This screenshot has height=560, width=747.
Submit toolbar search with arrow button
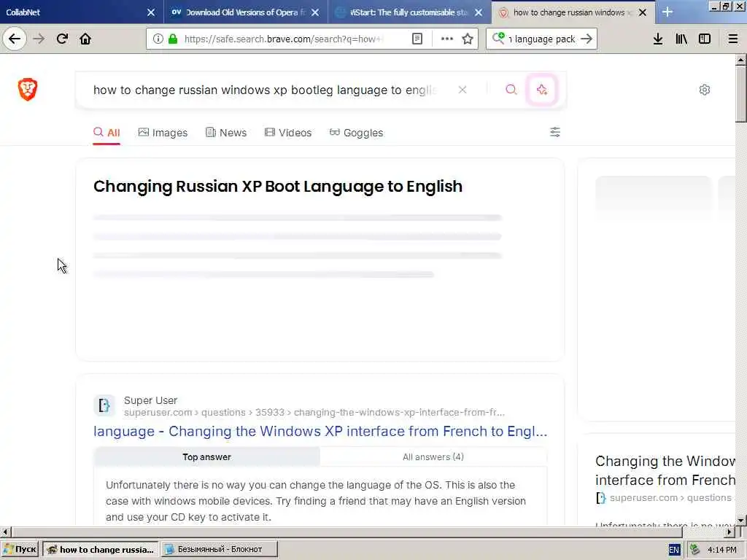click(x=587, y=39)
